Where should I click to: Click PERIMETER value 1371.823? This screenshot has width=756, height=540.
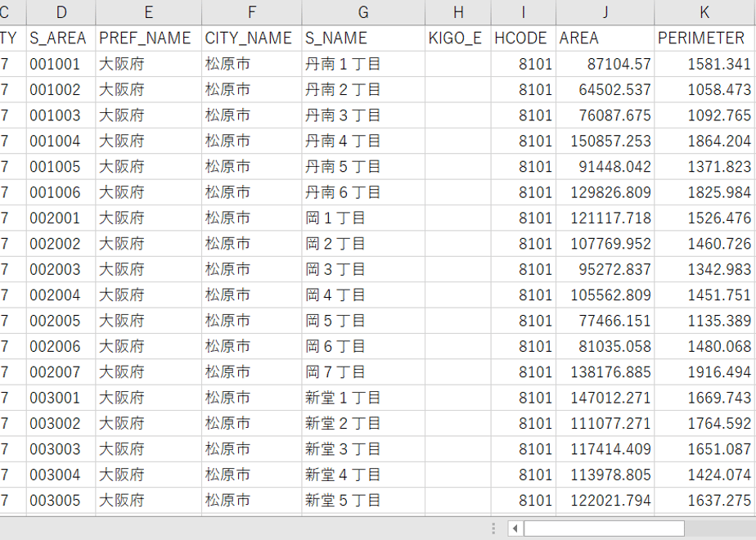(x=705, y=167)
